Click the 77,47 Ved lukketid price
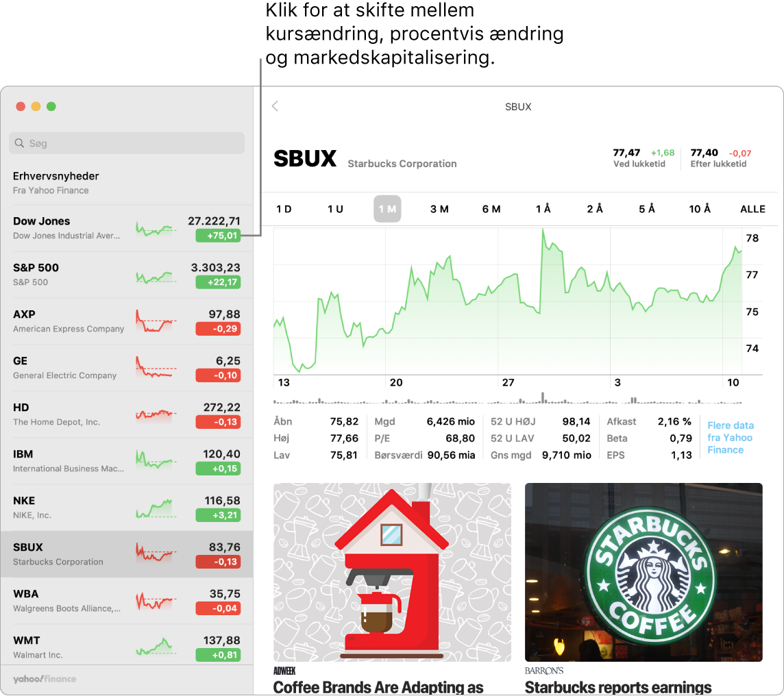This screenshot has height=696, width=784. click(x=626, y=152)
